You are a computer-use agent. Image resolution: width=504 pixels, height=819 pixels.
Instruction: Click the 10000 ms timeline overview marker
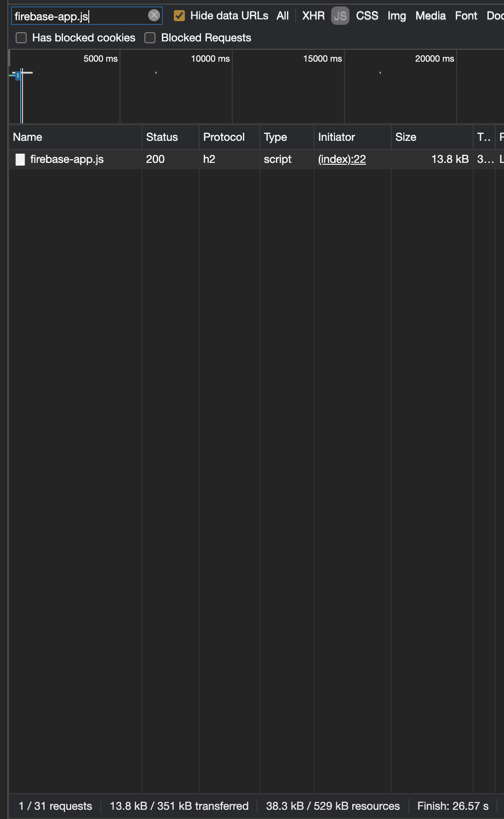click(210, 58)
